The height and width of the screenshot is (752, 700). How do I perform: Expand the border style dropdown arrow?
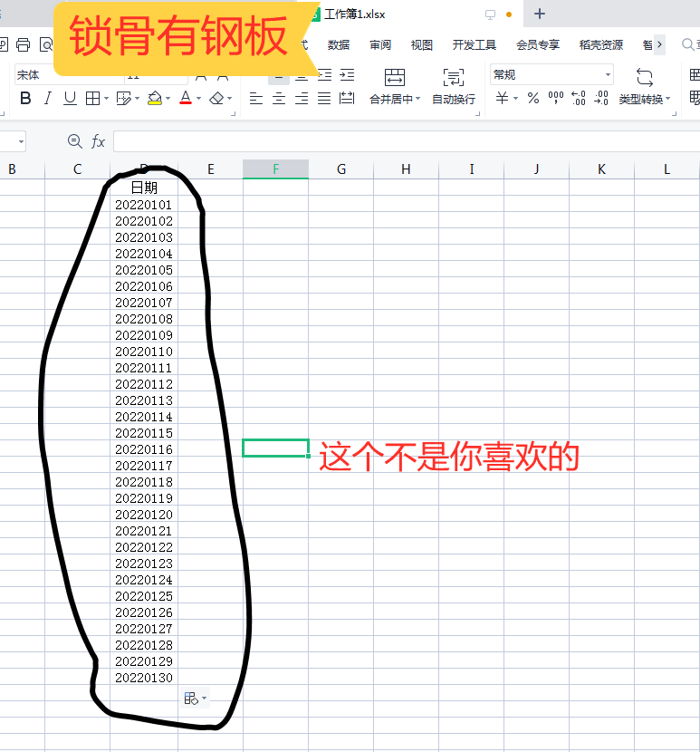point(107,99)
